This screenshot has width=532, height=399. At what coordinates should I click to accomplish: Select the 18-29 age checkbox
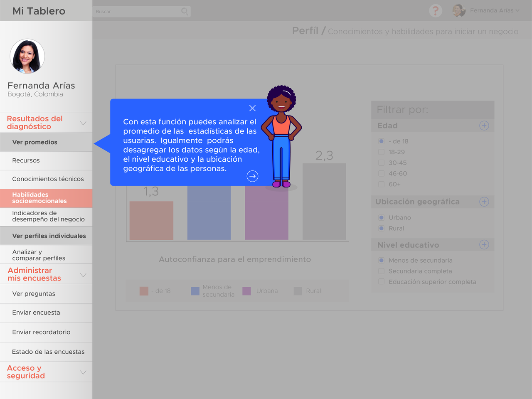click(381, 152)
